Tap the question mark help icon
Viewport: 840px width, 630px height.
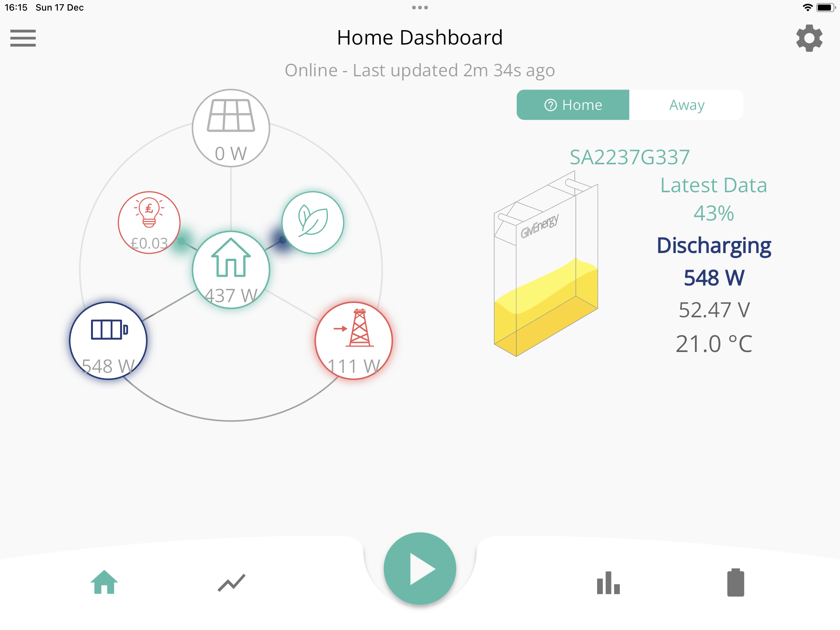point(550,105)
